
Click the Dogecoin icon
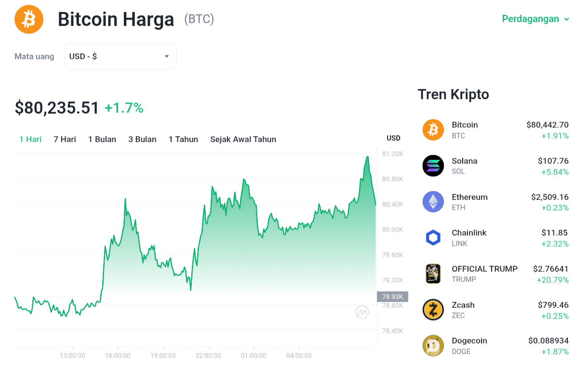(433, 345)
